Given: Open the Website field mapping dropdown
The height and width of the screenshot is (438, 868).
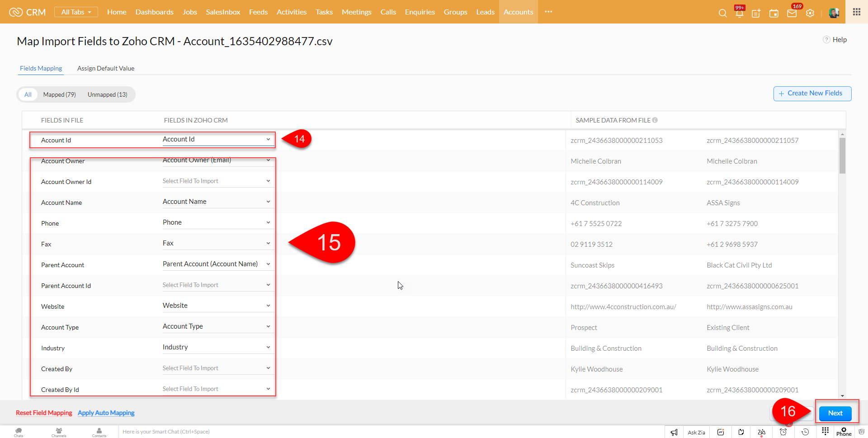Looking at the screenshot, I should (218, 306).
